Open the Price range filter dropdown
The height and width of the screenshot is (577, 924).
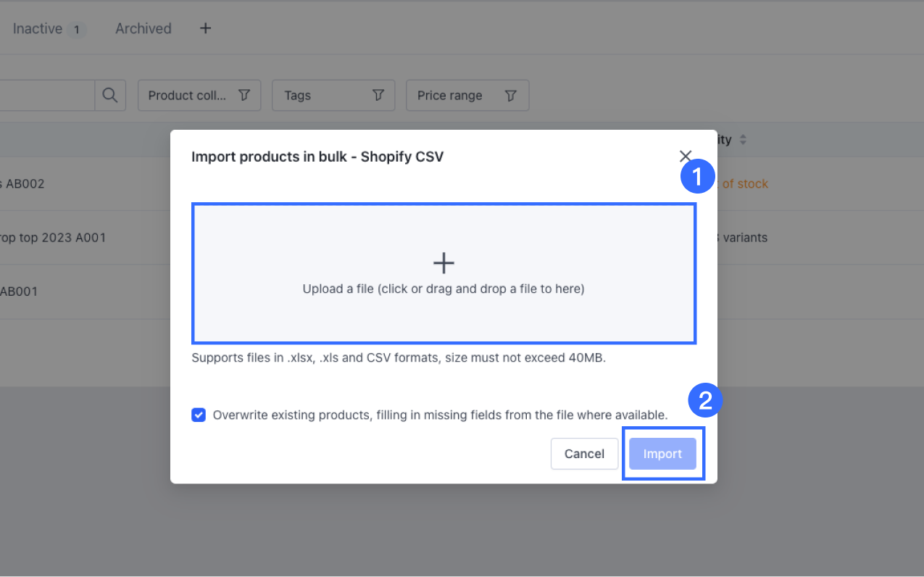(x=467, y=96)
